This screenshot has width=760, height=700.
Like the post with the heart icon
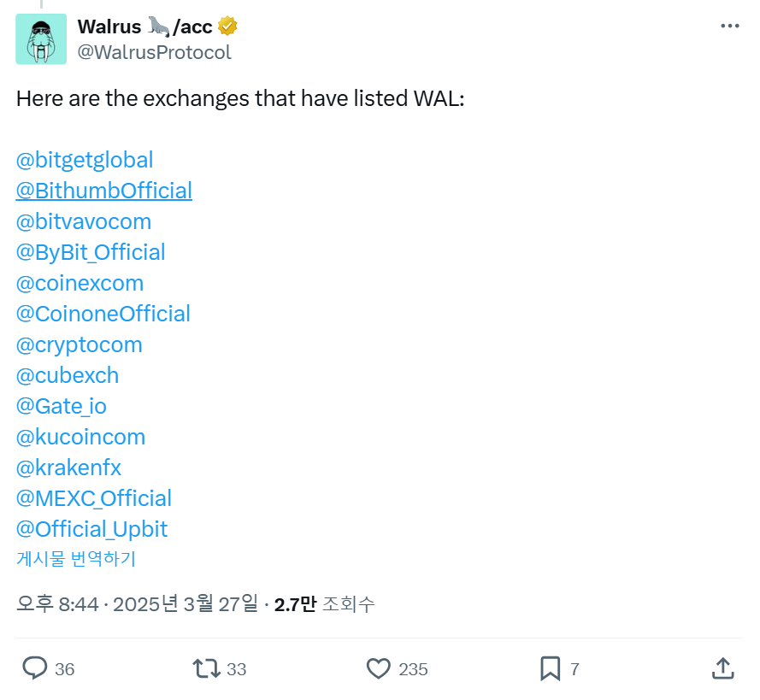378,668
